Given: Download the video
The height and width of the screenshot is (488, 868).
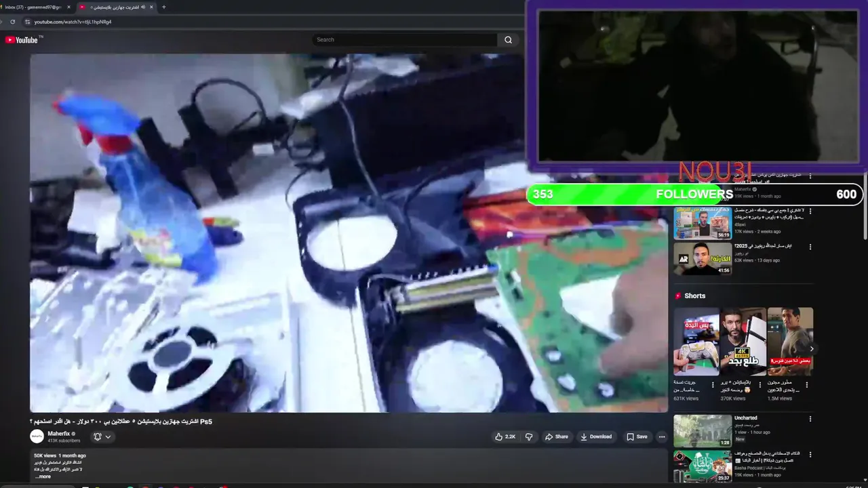Looking at the screenshot, I should coord(596,436).
